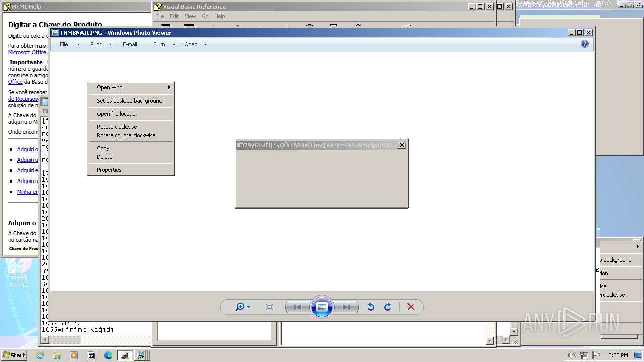
Task: Open the 'de Recursos' link in HTML Help
Action: click(23, 99)
